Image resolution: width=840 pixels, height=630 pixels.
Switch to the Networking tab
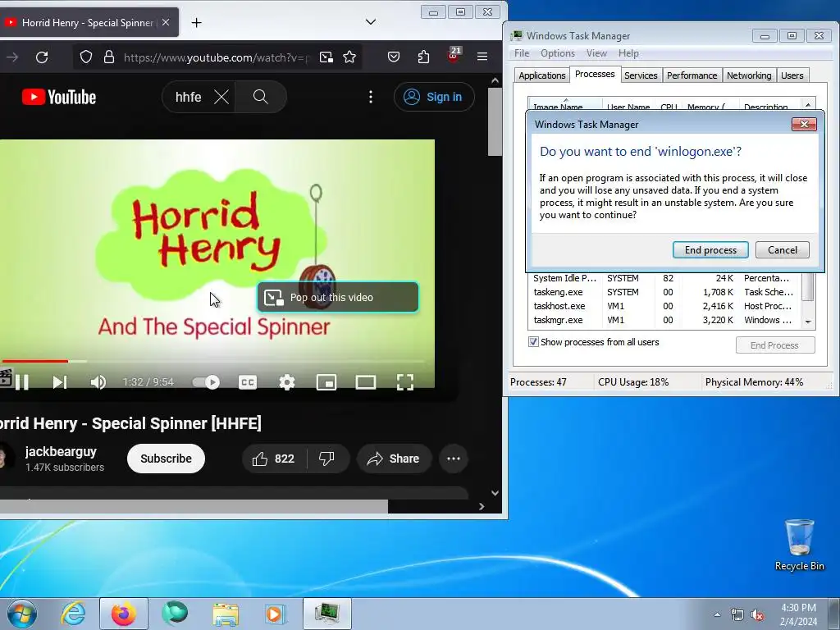point(749,75)
